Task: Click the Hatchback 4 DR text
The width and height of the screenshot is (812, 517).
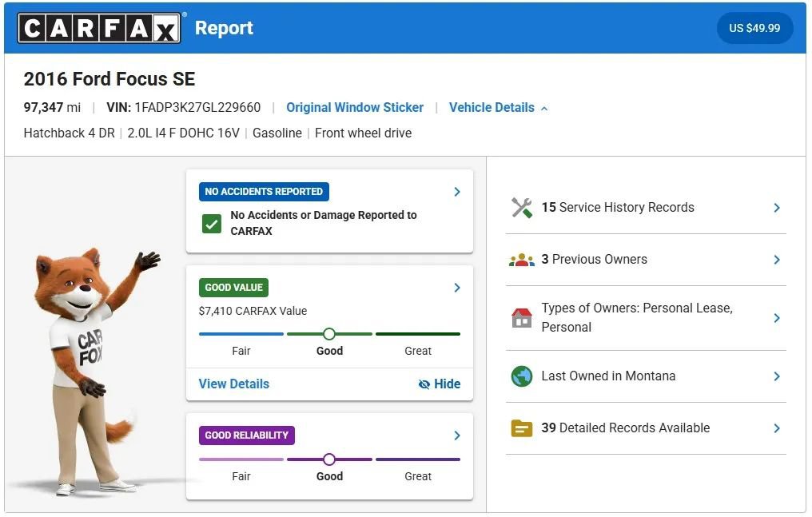Action: click(69, 133)
